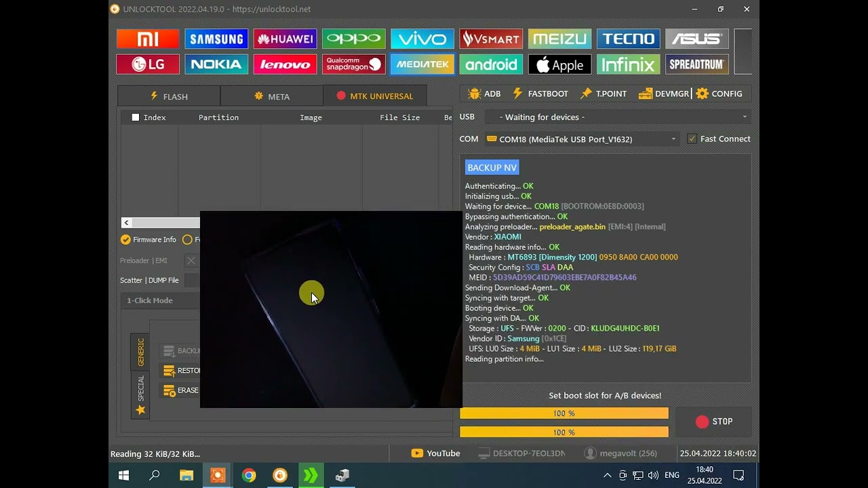Viewport: 868px width, 488px height.
Task: Select the Lenovo brand tile
Action: 285,64
